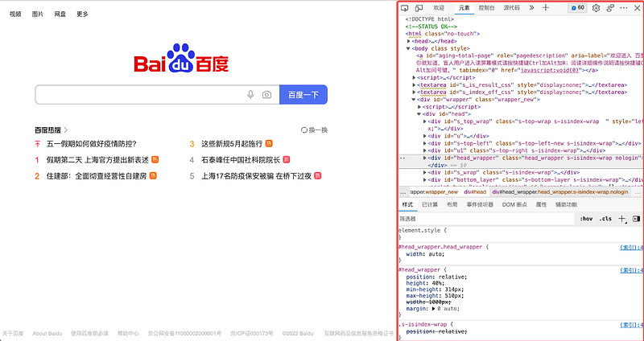
Task: Select the 布局 tab
Action: click(x=452, y=204)
